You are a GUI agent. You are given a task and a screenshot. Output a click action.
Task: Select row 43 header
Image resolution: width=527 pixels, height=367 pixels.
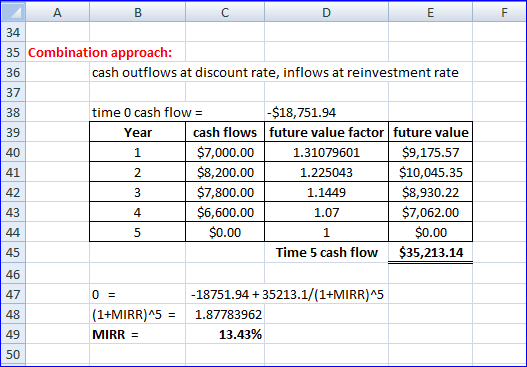13,212
